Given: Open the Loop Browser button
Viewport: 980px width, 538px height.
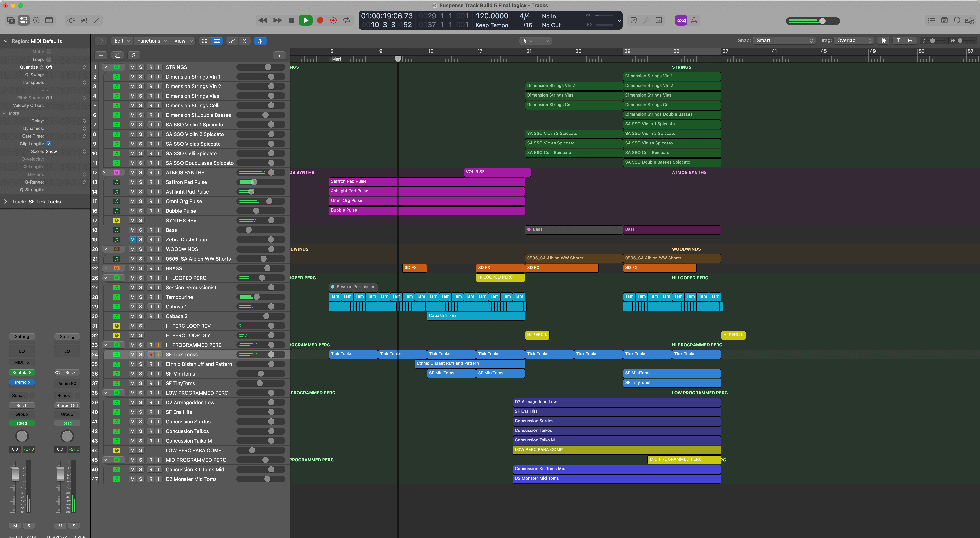Looking at the screenshot, I should [x=957, y=21].
